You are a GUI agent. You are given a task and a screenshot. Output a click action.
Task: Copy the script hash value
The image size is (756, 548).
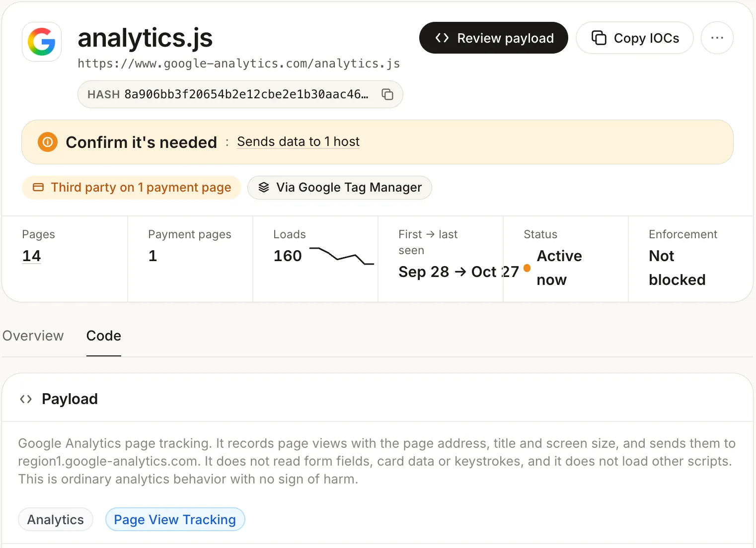[x=387, y=94]
